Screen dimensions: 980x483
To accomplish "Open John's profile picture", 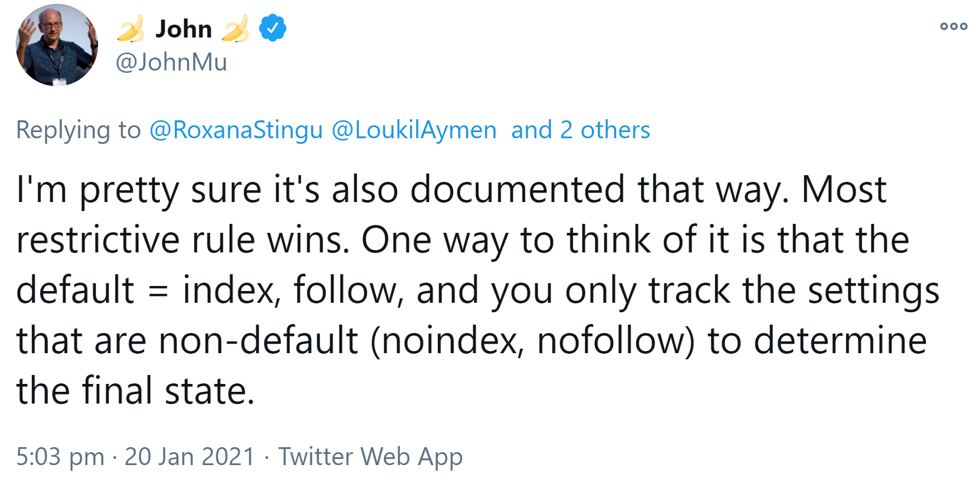I will coord(56,45).
